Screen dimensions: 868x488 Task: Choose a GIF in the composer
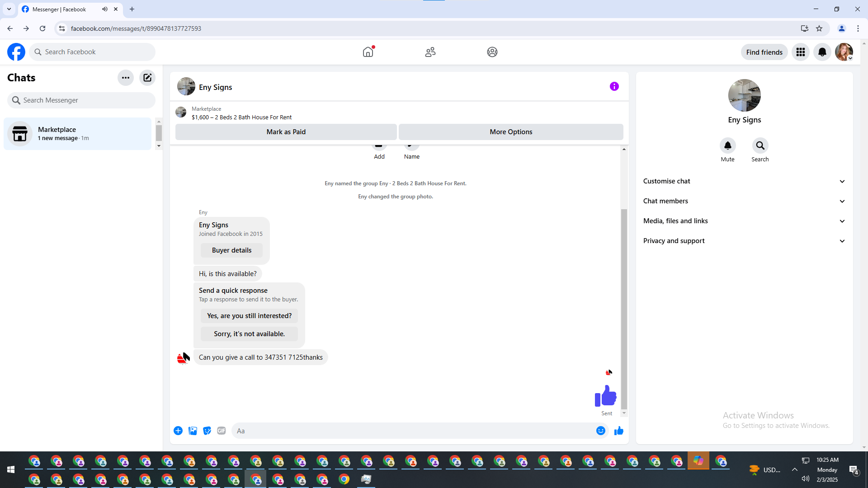click(222, 431)
